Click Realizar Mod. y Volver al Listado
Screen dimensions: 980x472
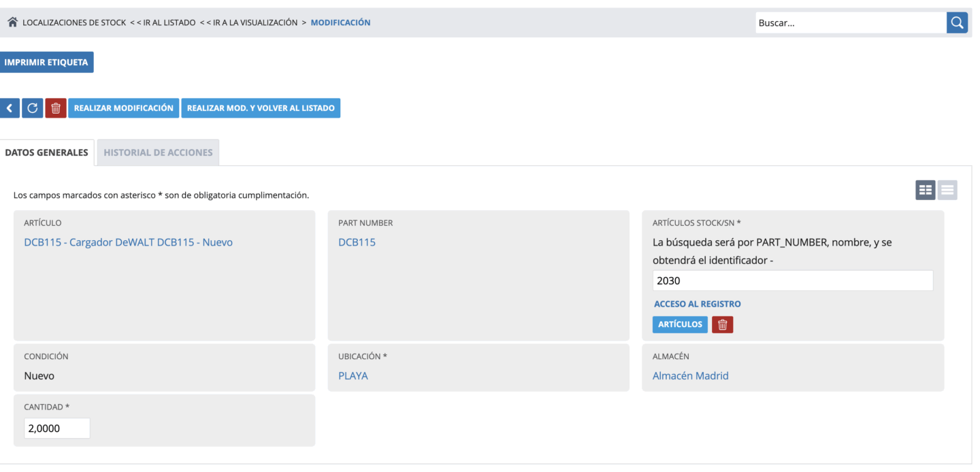[261, 108]
